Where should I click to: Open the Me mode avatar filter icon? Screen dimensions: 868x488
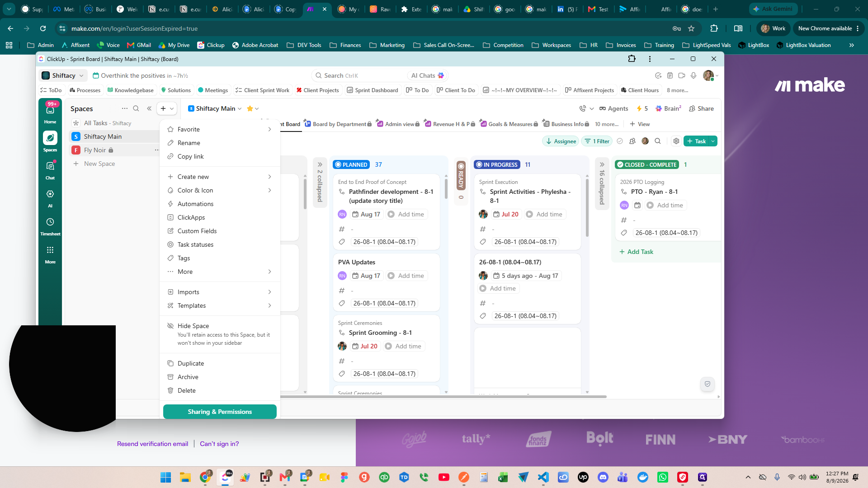click(645, 141)
